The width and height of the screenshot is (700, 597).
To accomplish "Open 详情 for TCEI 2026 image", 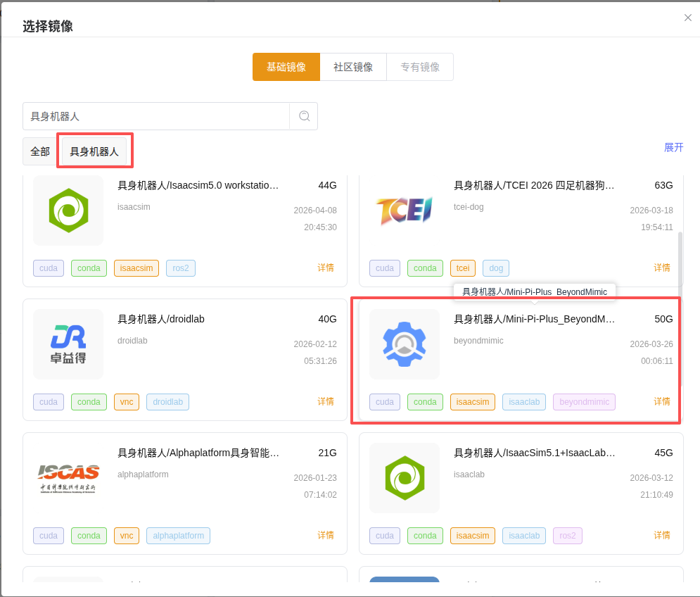I will [x=662, y=268].
